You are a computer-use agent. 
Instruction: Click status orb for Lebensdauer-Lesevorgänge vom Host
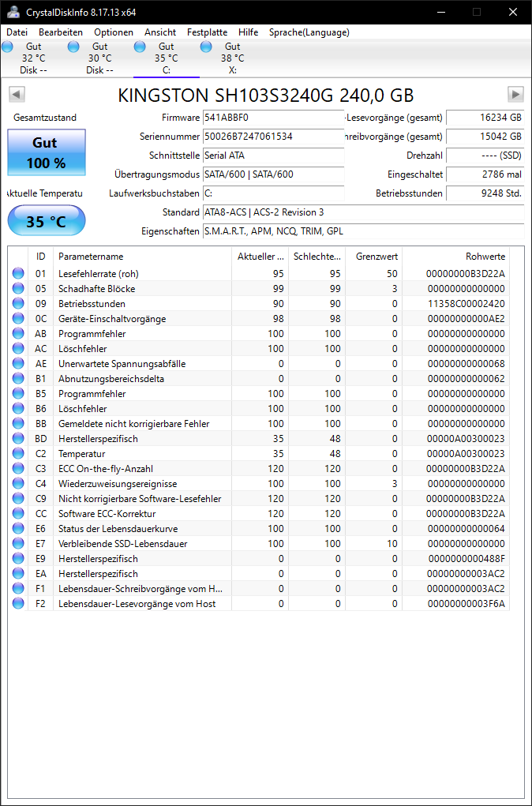(x=18, y=603)
